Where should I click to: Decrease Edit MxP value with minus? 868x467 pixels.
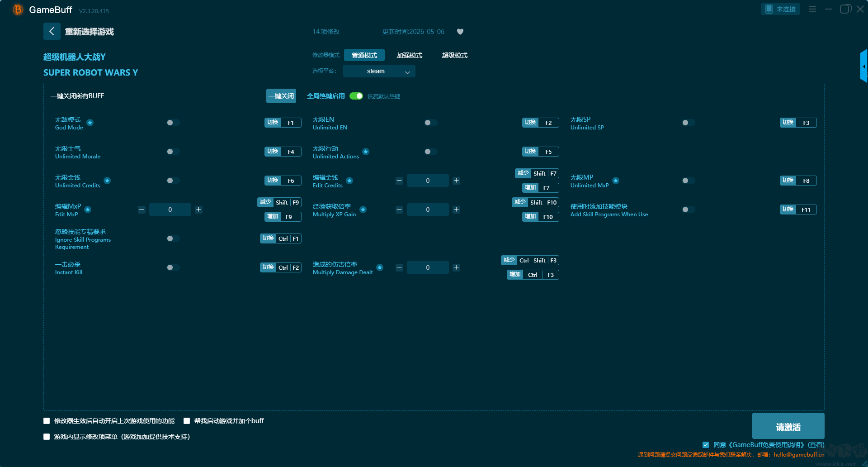point(142,210)
